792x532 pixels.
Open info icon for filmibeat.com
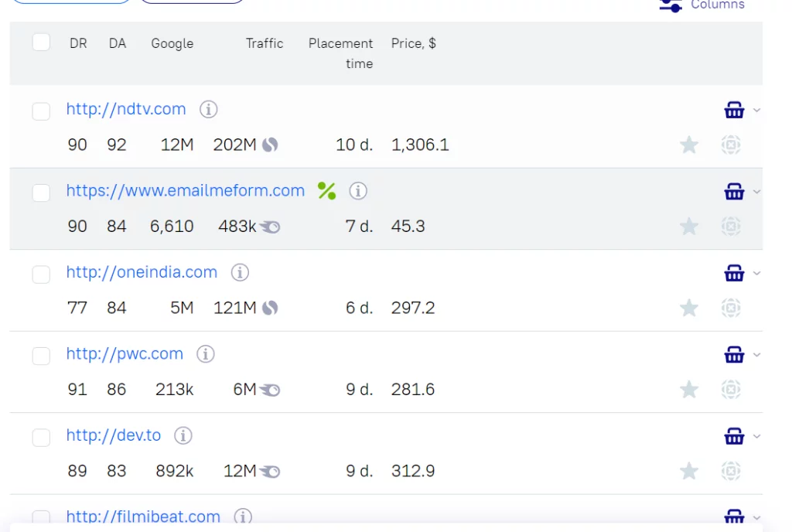[243, 517]
